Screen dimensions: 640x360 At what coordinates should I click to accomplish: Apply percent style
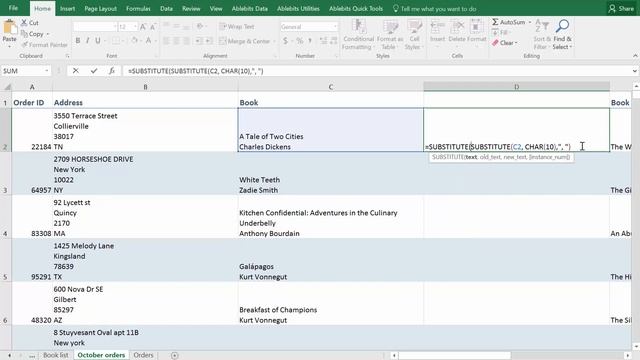point(300,41)
